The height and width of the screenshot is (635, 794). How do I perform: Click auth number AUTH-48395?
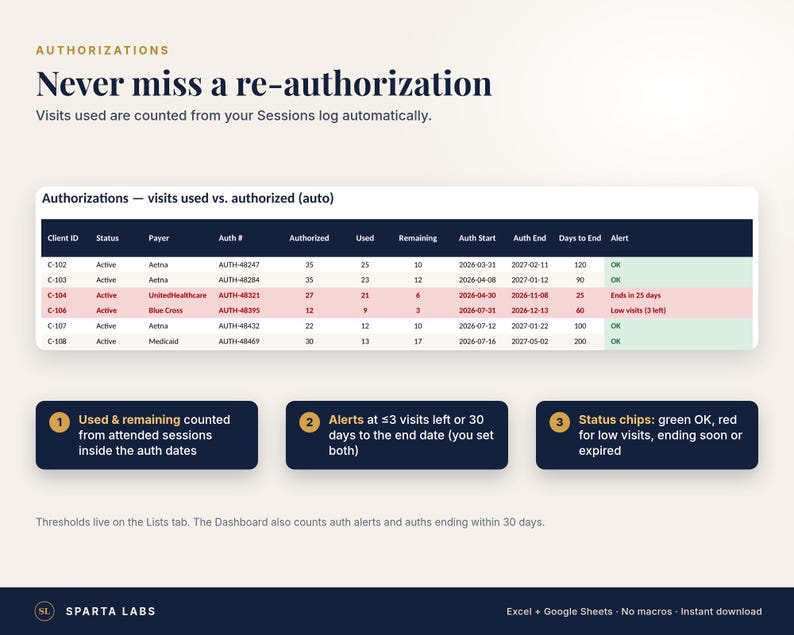(x=239, y=310)
